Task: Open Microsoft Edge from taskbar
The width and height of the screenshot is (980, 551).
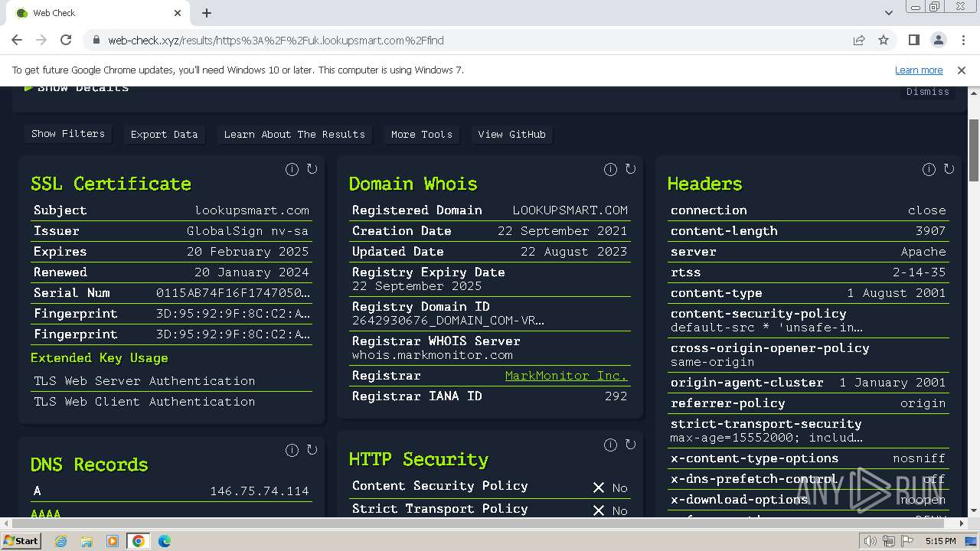Action: tap(164, 541)
